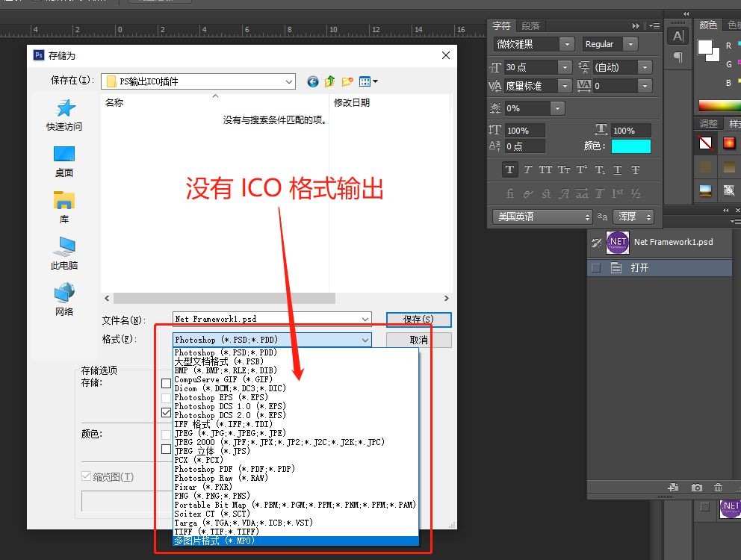Open This PC (此电脑) location
Viewport: 741px width, 560px height.
pos(64,254)
